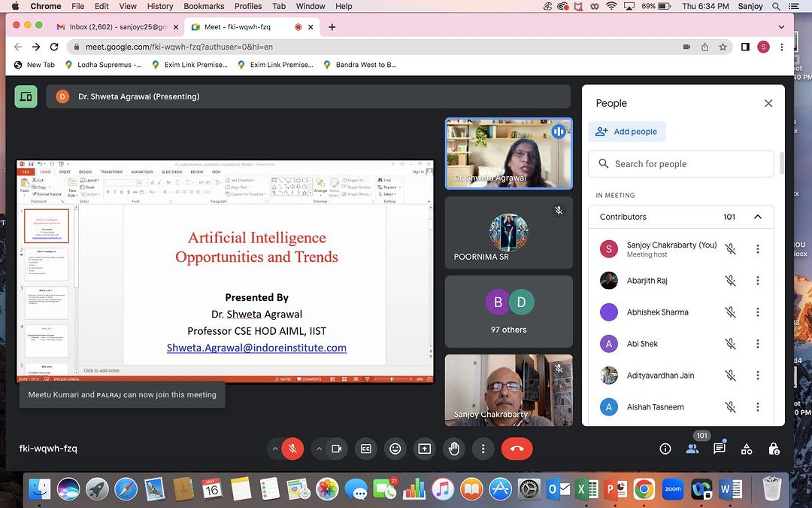The height and width of the screenshot is (508, 812).
Task: Collapse the Contributors list
Action: click(757, 217)
